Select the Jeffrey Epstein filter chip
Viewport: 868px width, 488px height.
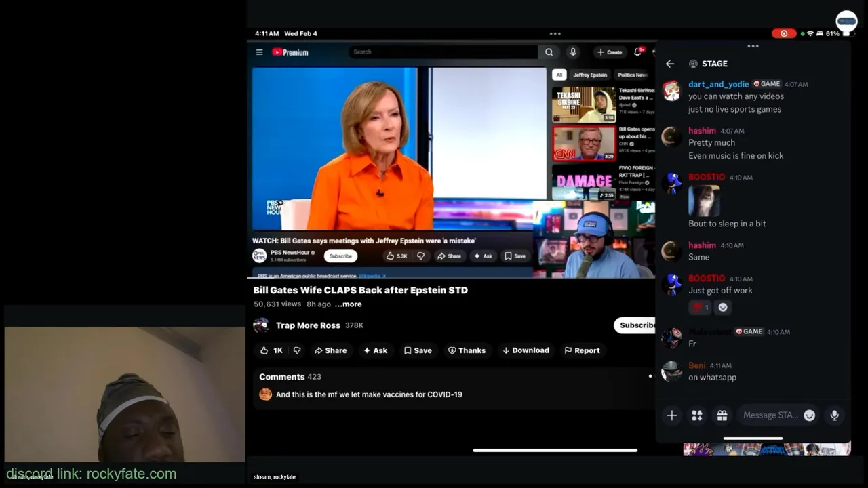pos(590,75)
